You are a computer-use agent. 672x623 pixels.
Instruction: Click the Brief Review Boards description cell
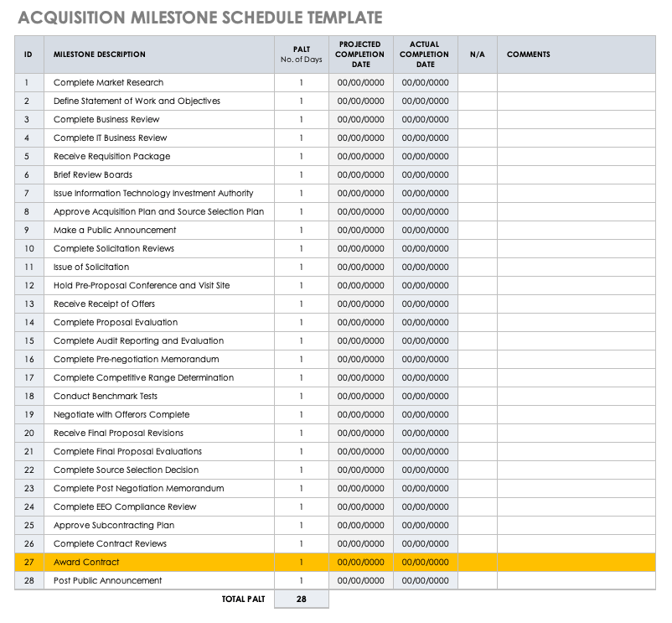[92, 175]
